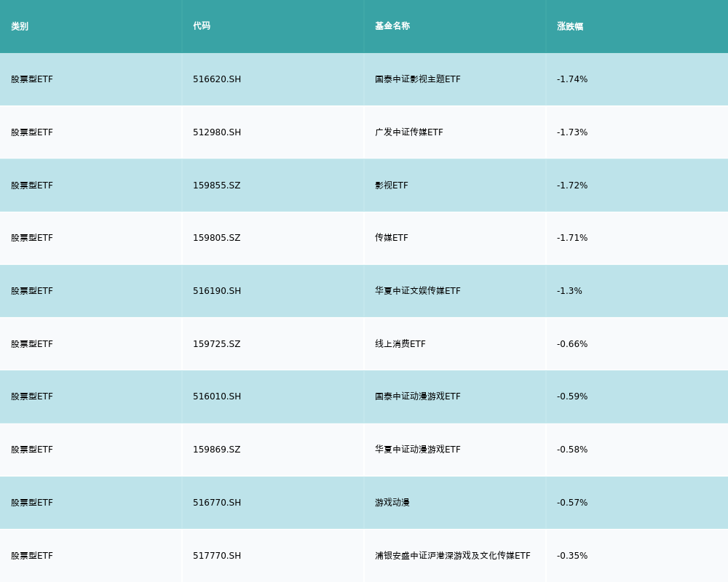The image size is (728, 582).
Task: Select fund name 国泰中证影视主题ETF
Action: click(x=418, y=79)
